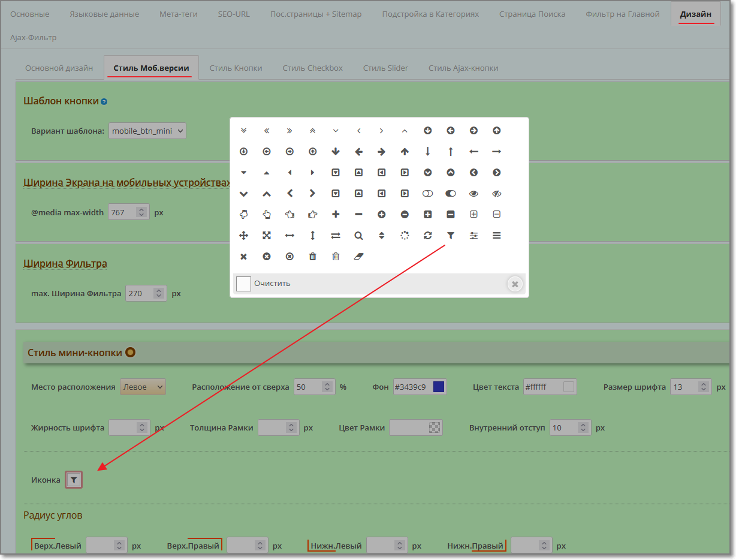Adjust the @media max-width stepper arrows
This screenshot has height=560, width=736.
click(141, 212)
